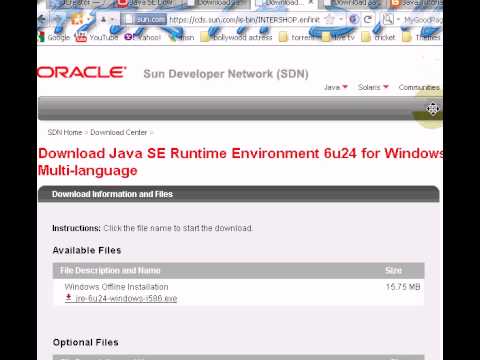The image size is (480, 360).
Task: Open the YouTube bookmark
Action: pos(96,37)
